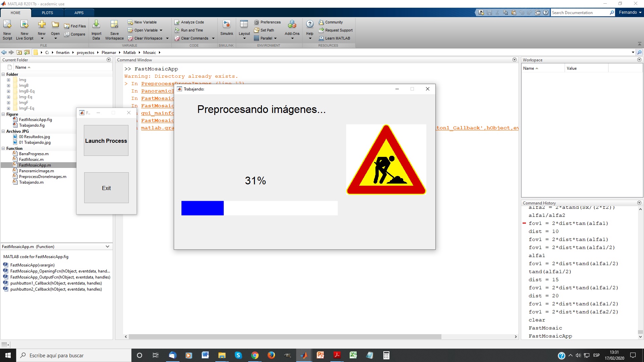
Task: Collapse the Archivo JPG group
Action: pyautogui.click(x=3, y=131)
